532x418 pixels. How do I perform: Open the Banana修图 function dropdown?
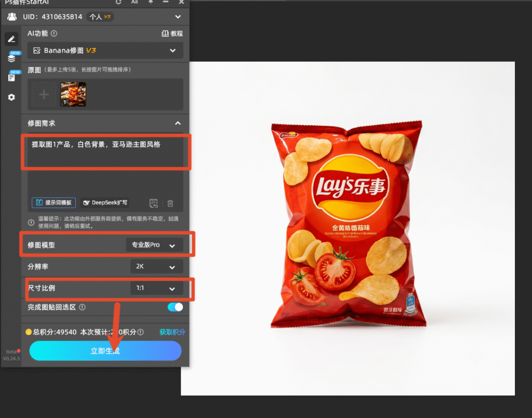[105, 50]
